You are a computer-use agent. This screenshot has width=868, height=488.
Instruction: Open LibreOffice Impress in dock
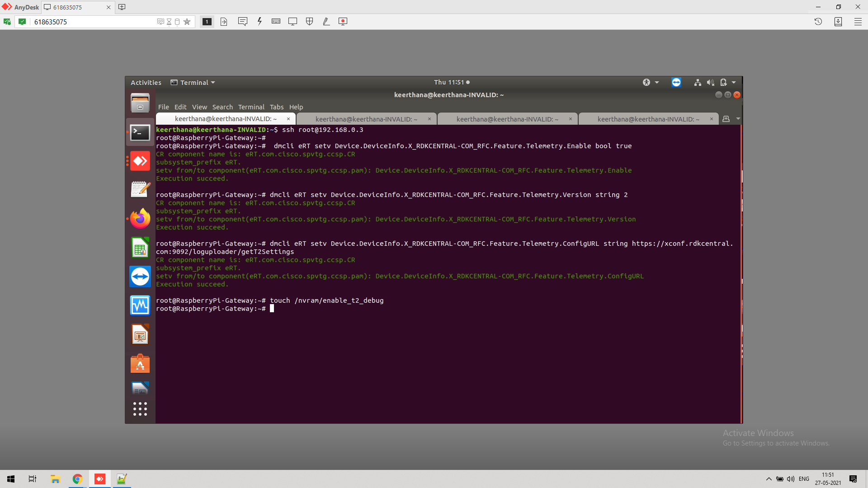[x=140, y=335]
